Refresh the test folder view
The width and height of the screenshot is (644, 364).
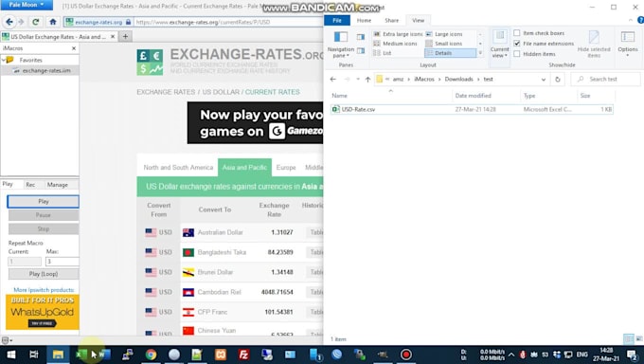coord(557,80)
